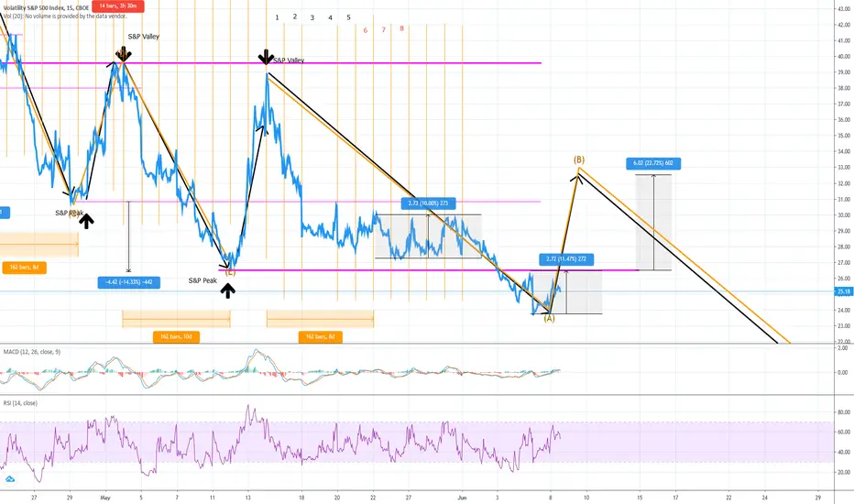Select the (A) wave point label
Viewport: 854px width, 504px height.
pos(549,319)
